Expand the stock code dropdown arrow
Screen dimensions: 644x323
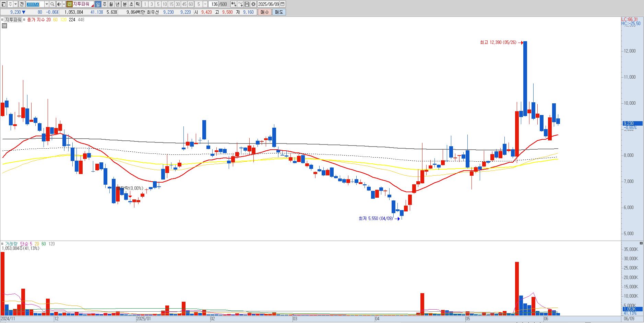[x=47, y=4]
